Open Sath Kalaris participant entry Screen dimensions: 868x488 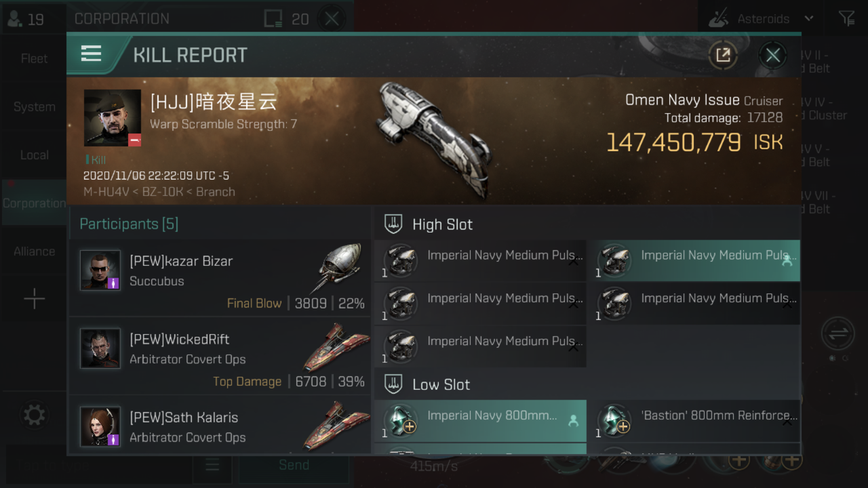click(220, 426)
